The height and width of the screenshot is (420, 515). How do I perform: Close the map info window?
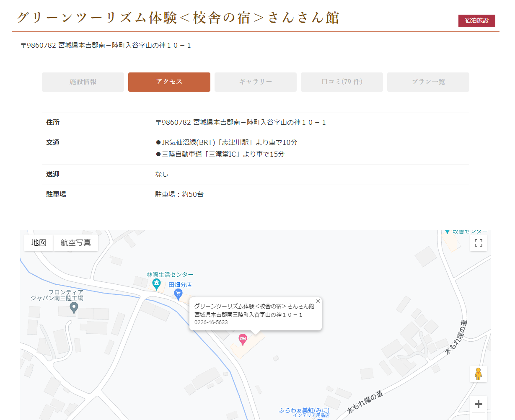coord(318,301)
